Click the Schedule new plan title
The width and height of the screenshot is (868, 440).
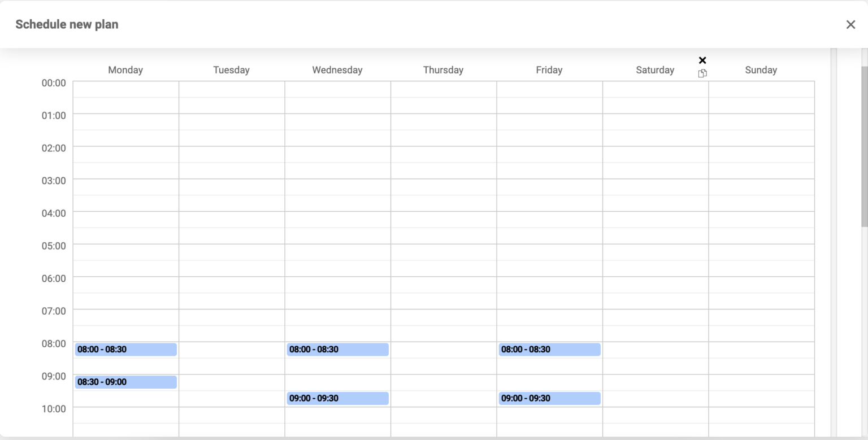(x=67, y=24)
